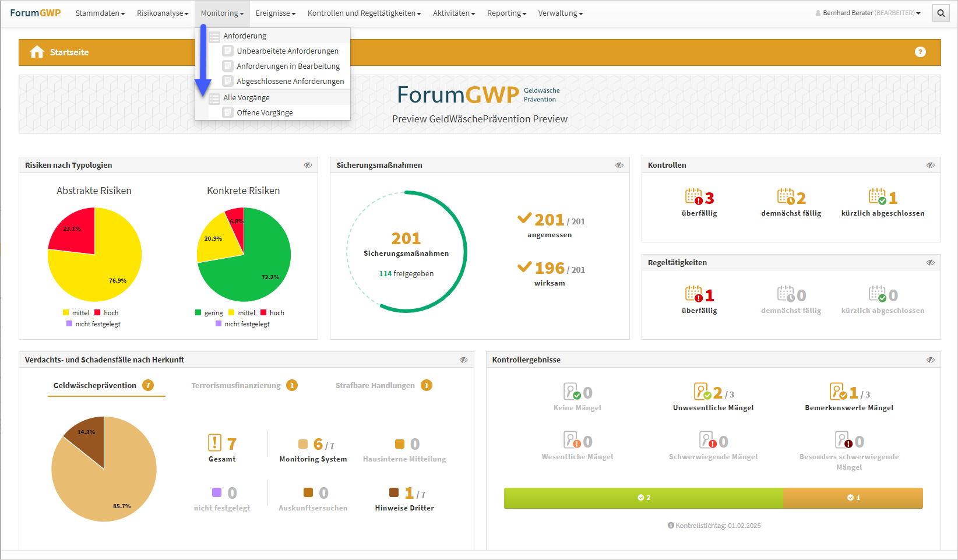Expand the Stammdaten dropdown menu

click(100, 13)
